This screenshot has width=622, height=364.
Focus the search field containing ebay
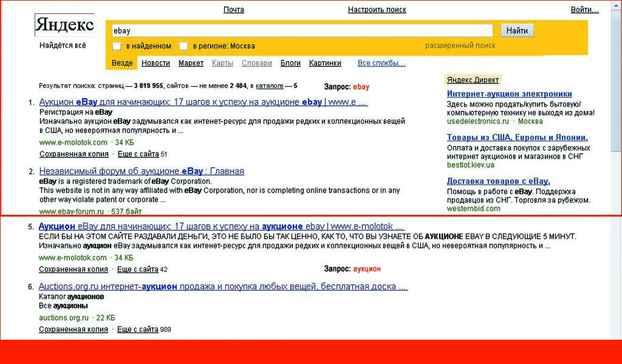pos(302,31)
